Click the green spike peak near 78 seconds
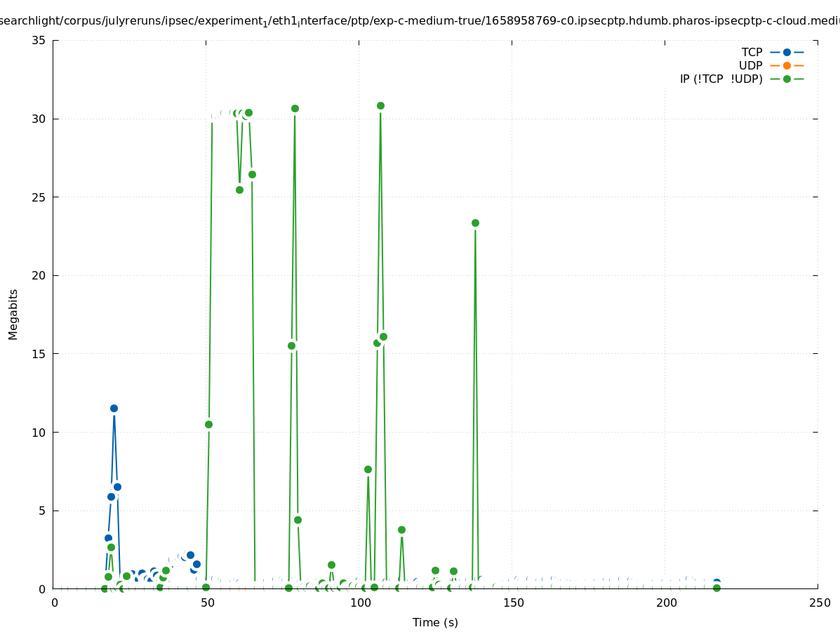Image resolution: width=840 pixels, height=632 pixels. point(295,108)
